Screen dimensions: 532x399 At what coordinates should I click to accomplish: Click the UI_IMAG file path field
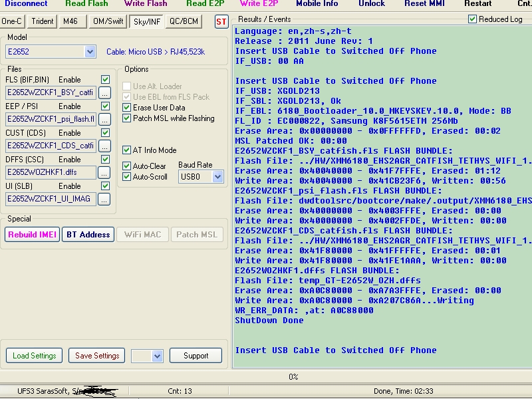[x=51, y=199]
